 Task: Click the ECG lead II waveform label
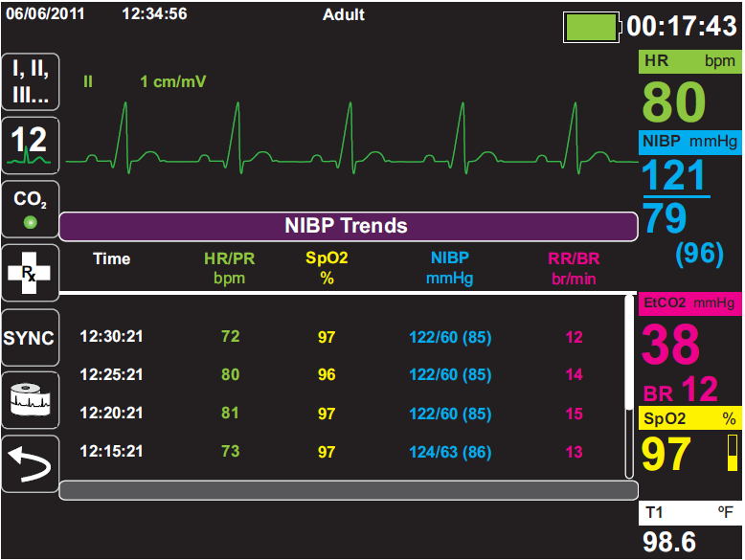[88, 81]
